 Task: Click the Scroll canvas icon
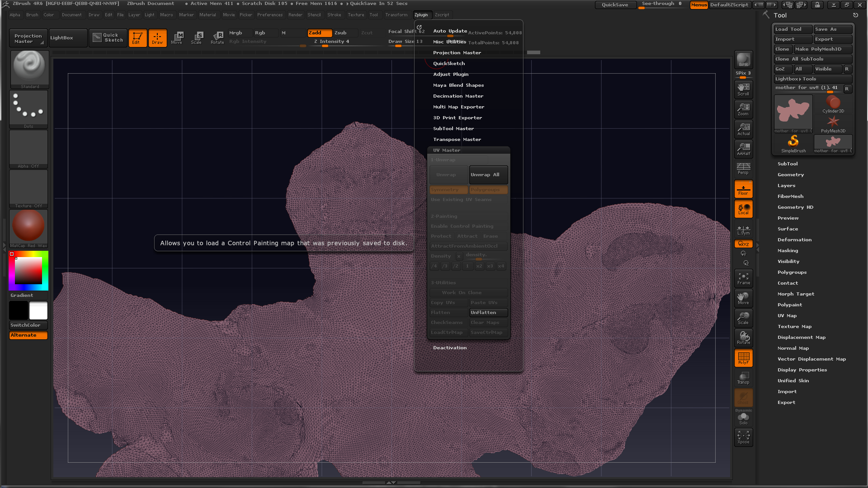[743, 89]
